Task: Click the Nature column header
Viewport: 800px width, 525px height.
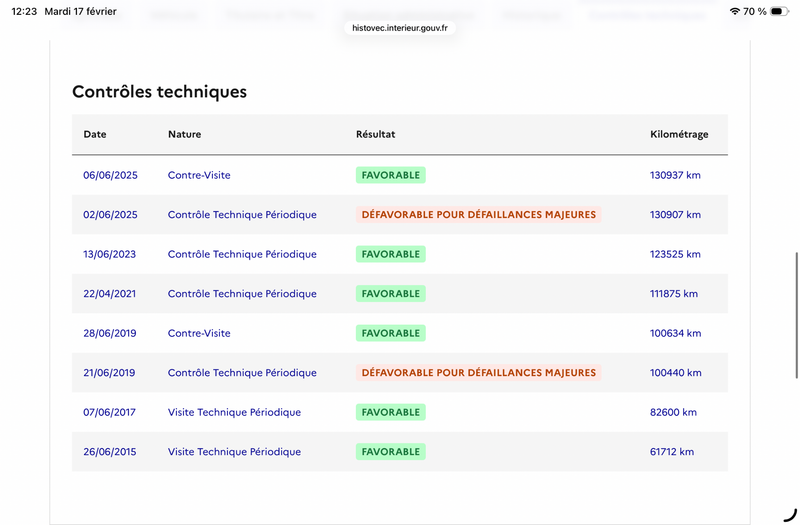Action: pos(184,134)
